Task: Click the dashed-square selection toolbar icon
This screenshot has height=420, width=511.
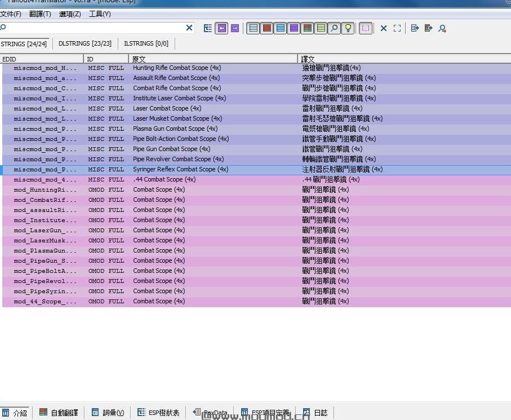Action: 397,28
